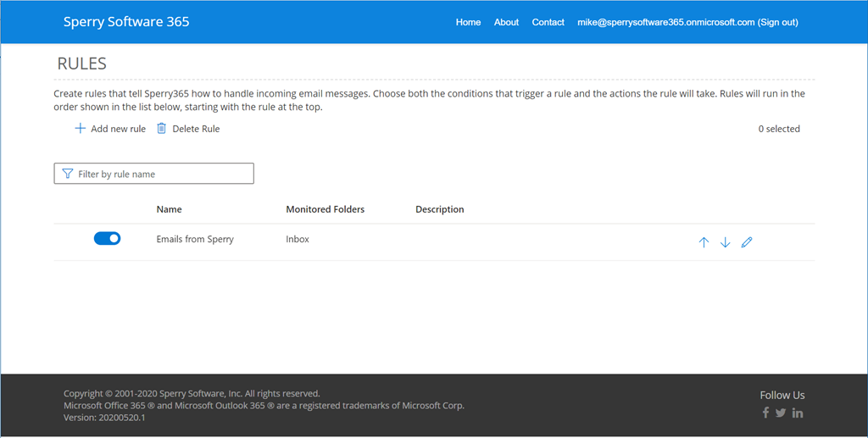Disable the Emails from Sperry rule toggle
The image size is (868, 438).
click(108, 238)
